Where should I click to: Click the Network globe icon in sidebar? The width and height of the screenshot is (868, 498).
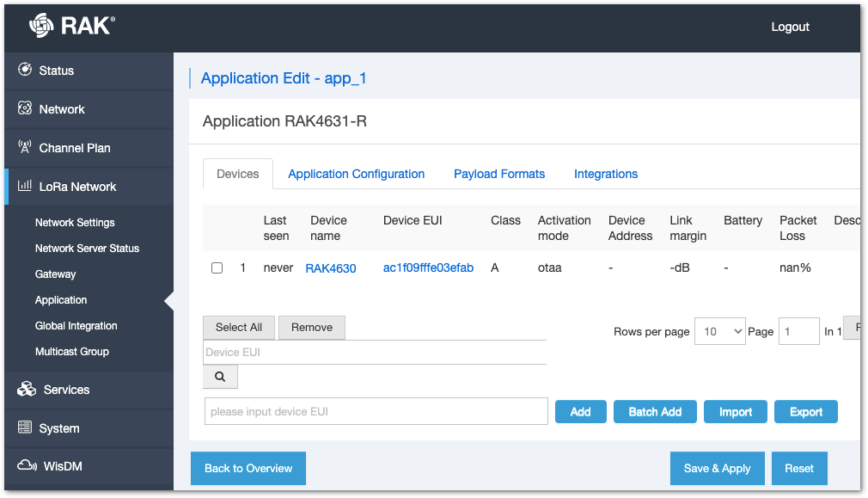pos(25,108)
